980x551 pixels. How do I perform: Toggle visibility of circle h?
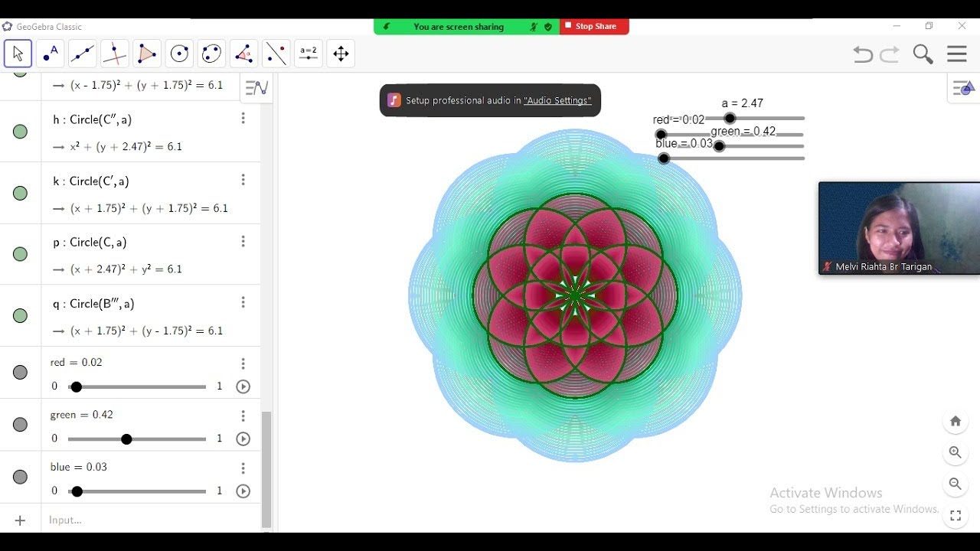[21, 132]
